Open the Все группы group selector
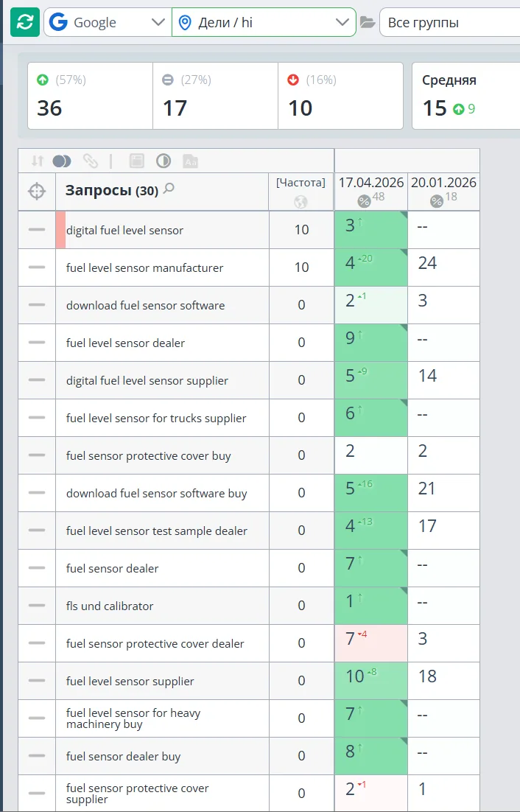Image resolution: width=520 pixels, height=812 pixels. point(449,22)
